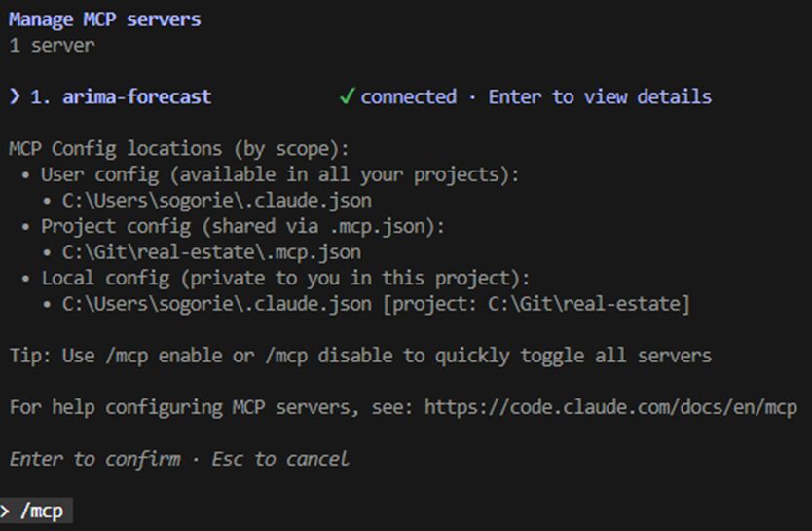
Task: Click "Enter to view details" hint
Action: 600,96
